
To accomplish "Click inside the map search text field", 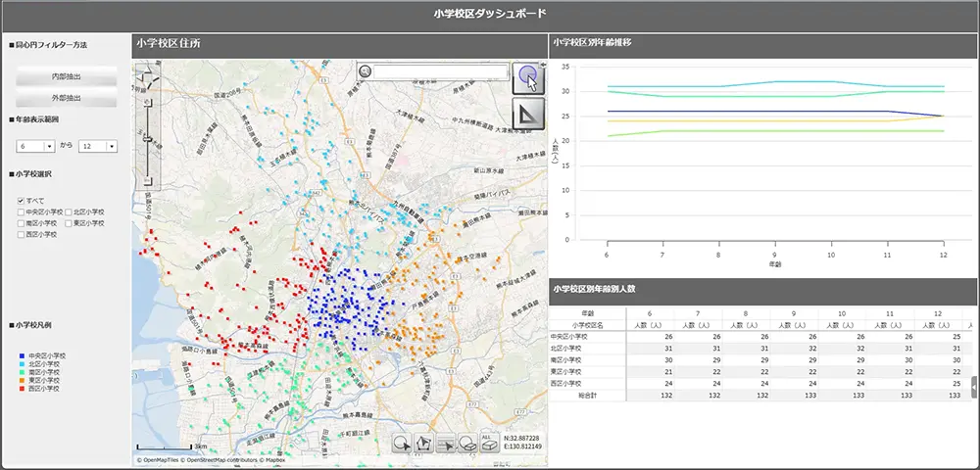I will click(440, 71).
